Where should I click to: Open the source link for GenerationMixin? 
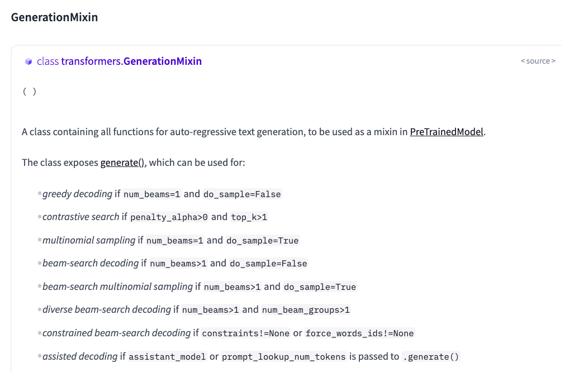coord(538,61)
